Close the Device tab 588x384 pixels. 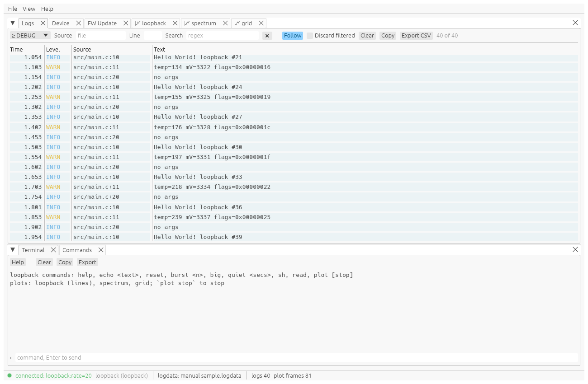pyautogui.click(x=79, y=23)
